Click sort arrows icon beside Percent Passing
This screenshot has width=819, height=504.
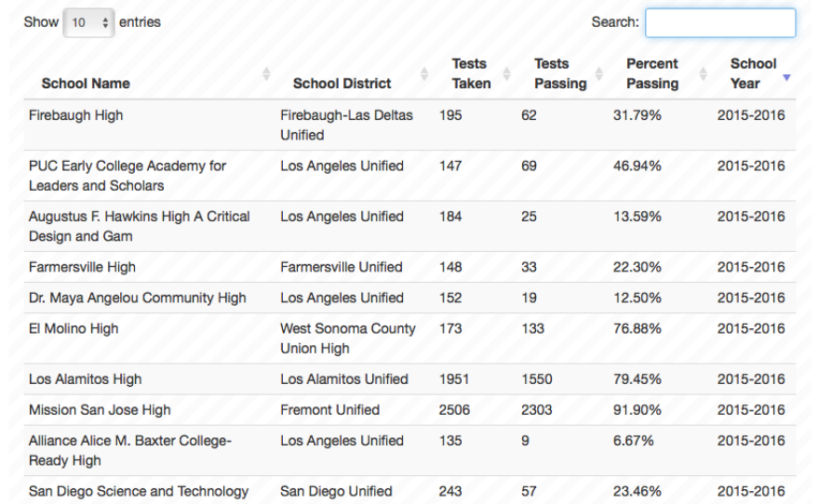pos(693,73)
